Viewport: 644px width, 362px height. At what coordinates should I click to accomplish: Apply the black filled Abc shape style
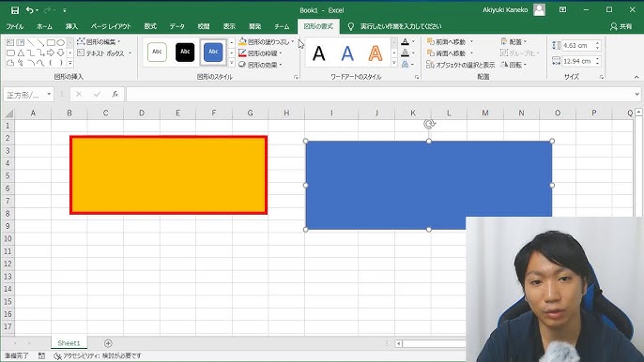(x=185, y=53)
